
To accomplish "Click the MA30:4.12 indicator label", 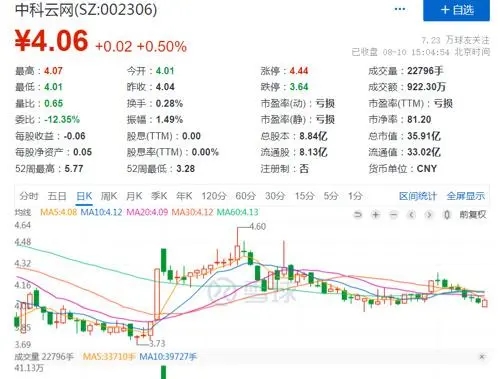I will click(192, 212).
